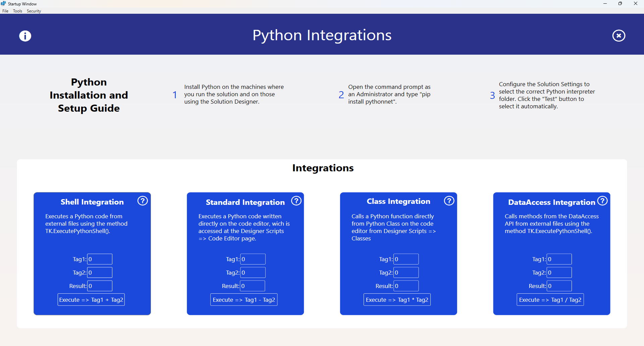Focus Tag2 field in Standard Integration

[253, 273]
